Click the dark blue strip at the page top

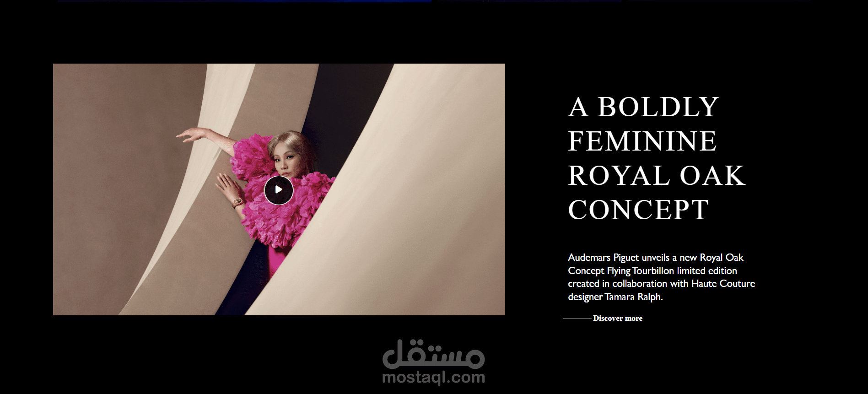coord(245,1)
